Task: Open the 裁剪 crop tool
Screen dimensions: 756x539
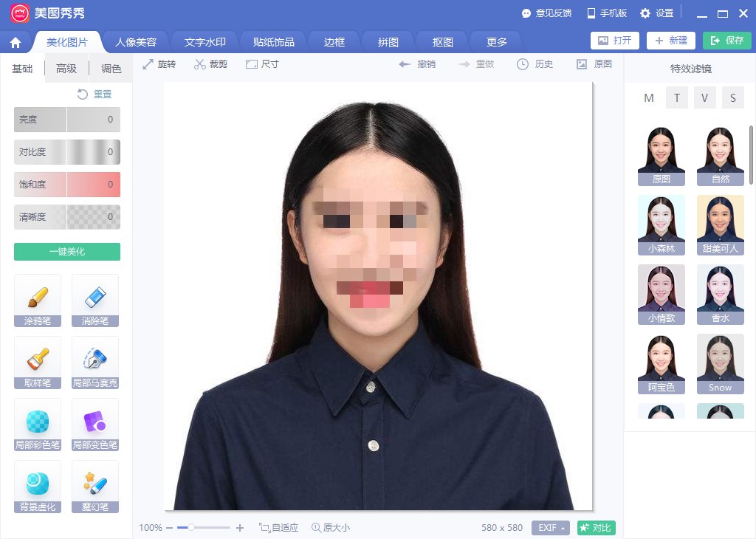Action: click(211, 64)
